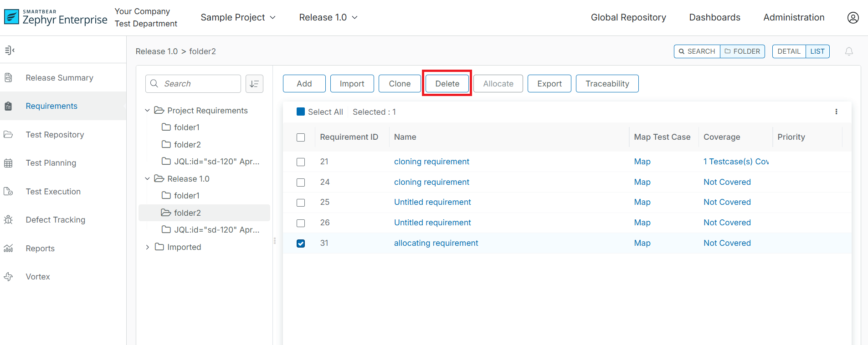
Task: Expand the Imported folder node
Action: pyautogui.click(x=147, y=247)
